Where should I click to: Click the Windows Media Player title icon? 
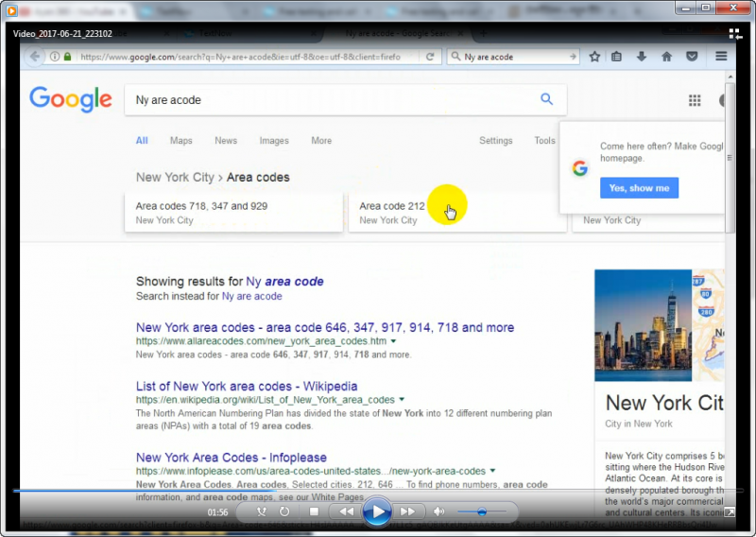11,10
